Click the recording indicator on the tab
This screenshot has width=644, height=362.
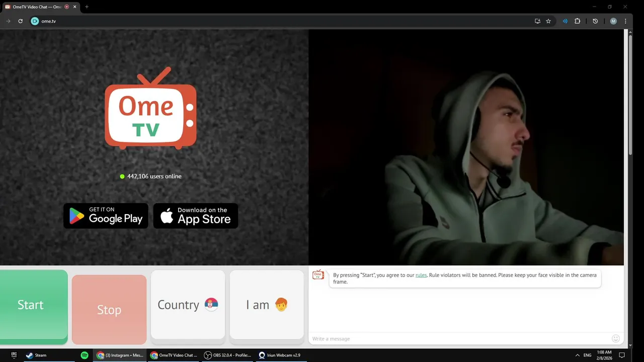67,7
